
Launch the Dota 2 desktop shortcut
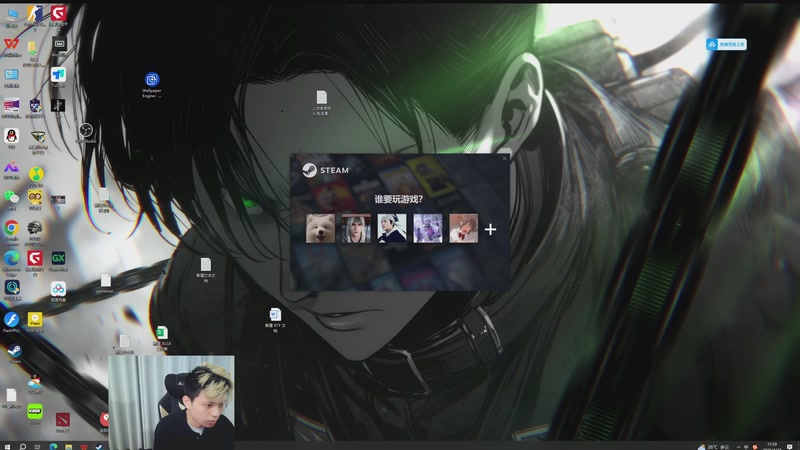click(x=62, y=419)
